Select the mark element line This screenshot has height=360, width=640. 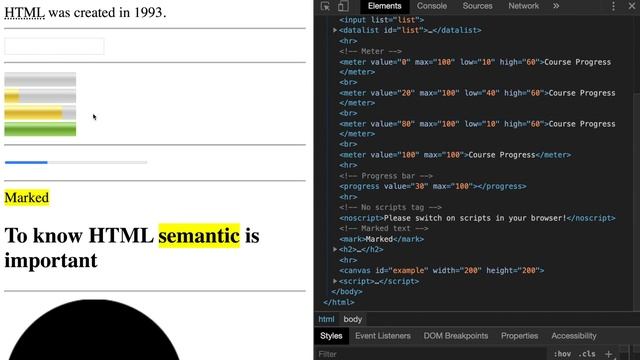pyautogui.click(x=382, y=239)
